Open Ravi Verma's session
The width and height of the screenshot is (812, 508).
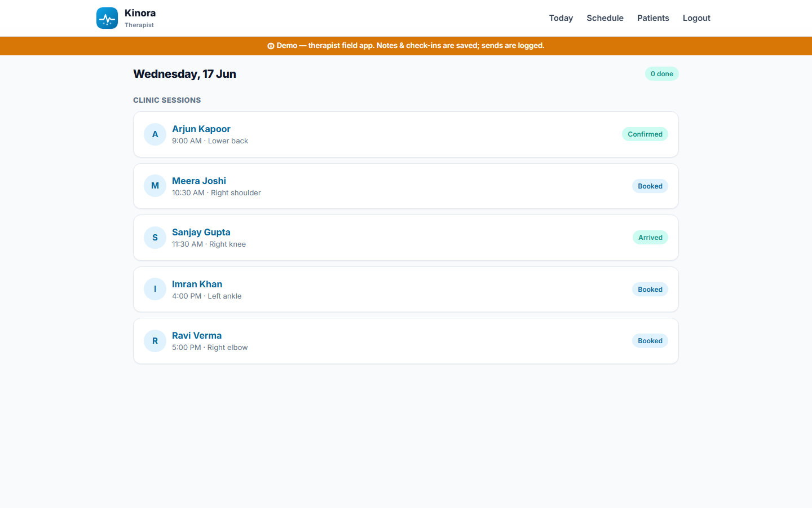(x=406, y=341)
